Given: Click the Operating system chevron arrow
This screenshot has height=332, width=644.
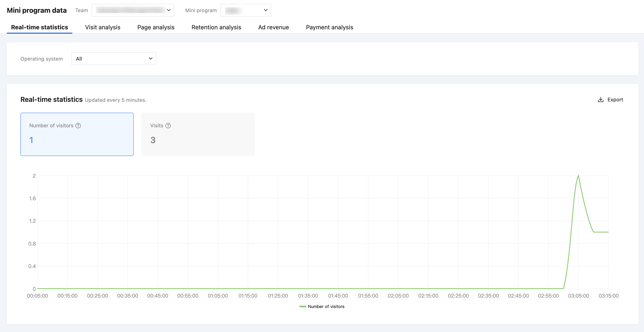Looking at the screenshot, I should coord(150,59).
